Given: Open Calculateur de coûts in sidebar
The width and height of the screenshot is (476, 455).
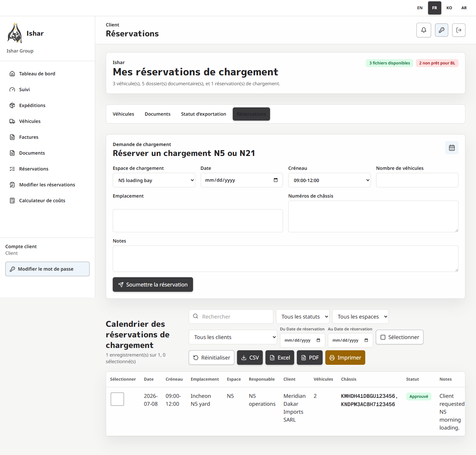Looking at the screenshot, I should (x=42, y=201).
